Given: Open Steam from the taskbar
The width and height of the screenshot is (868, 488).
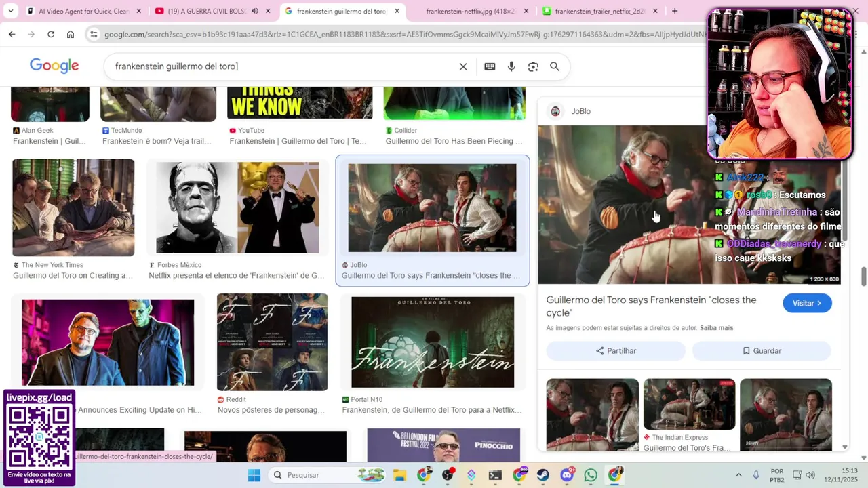Looking at the screenshot, I should [543, 475].
